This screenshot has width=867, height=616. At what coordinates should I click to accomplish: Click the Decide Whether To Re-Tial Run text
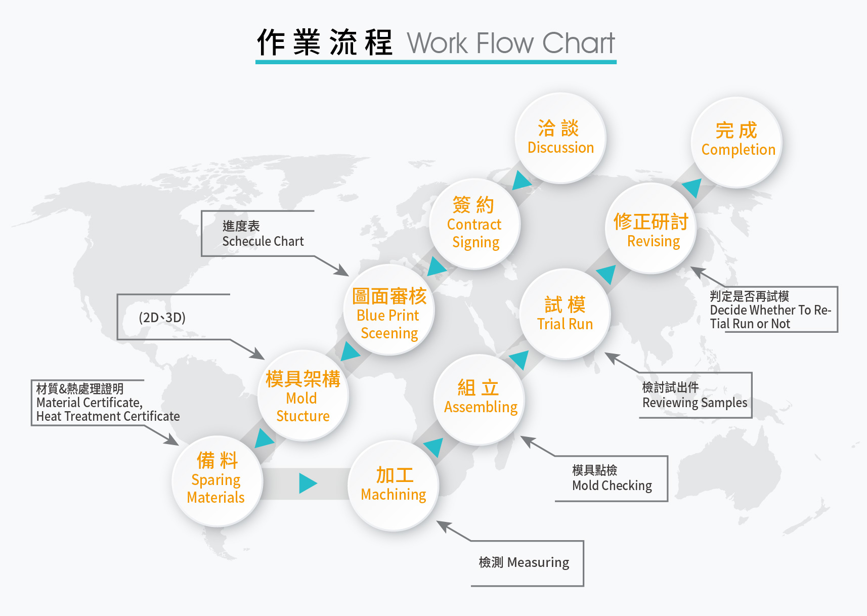point(770,317)
